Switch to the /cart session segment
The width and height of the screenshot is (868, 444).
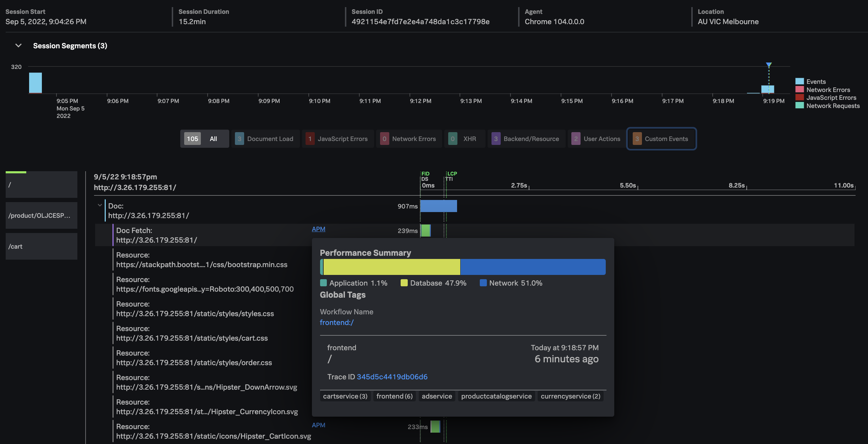[41, 246]
